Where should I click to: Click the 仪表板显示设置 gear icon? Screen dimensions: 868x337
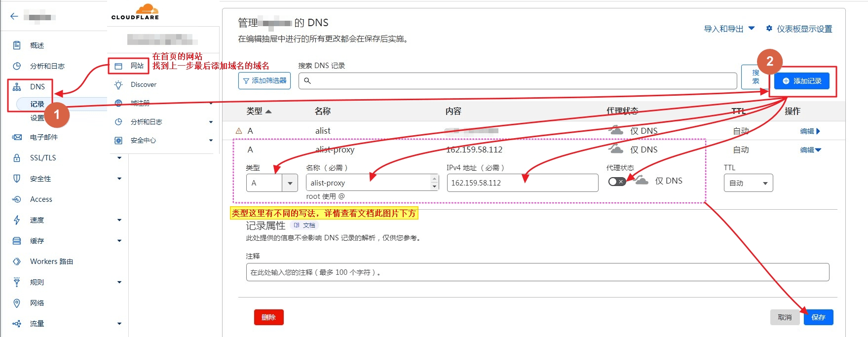point(769,29)
